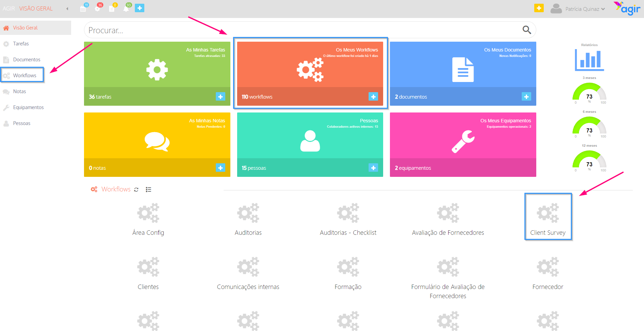Open the Área Config workflow

(x=148, y=220)
